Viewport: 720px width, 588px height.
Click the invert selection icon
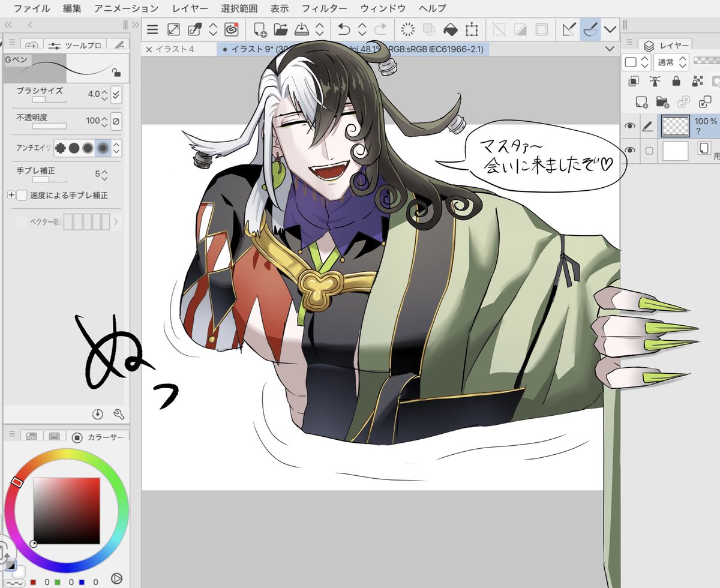520,29
